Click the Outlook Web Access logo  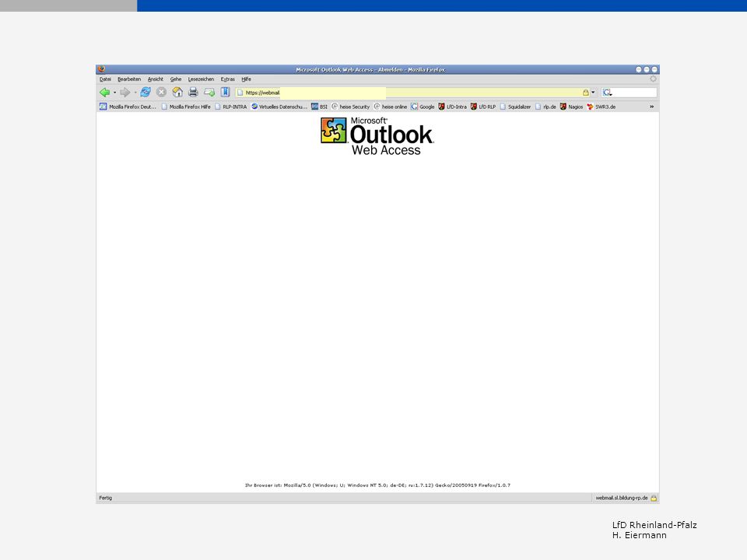click(x=377, y=136)
